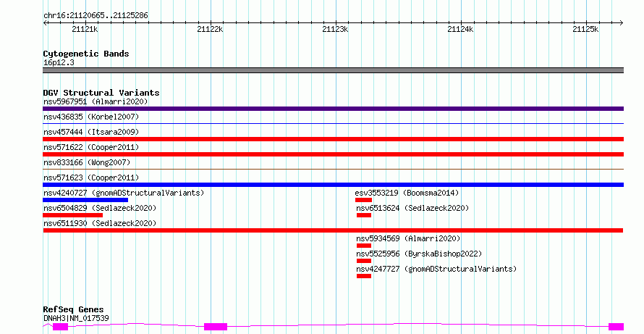Click the red bar under nsv571622

333,154
